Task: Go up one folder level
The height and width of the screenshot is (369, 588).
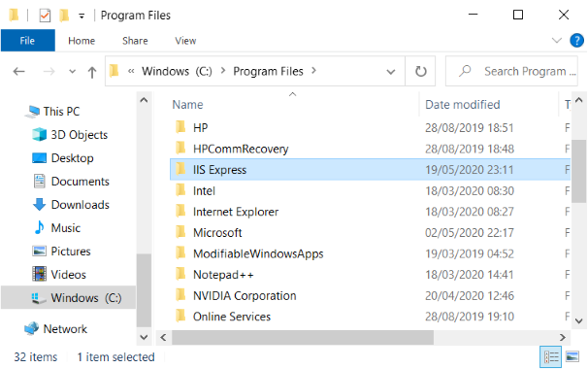Action: [92, 72]
